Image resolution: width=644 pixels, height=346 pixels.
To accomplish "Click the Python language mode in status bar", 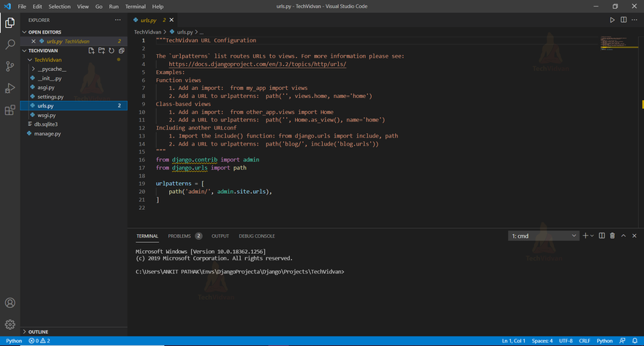I will [604, 341].
